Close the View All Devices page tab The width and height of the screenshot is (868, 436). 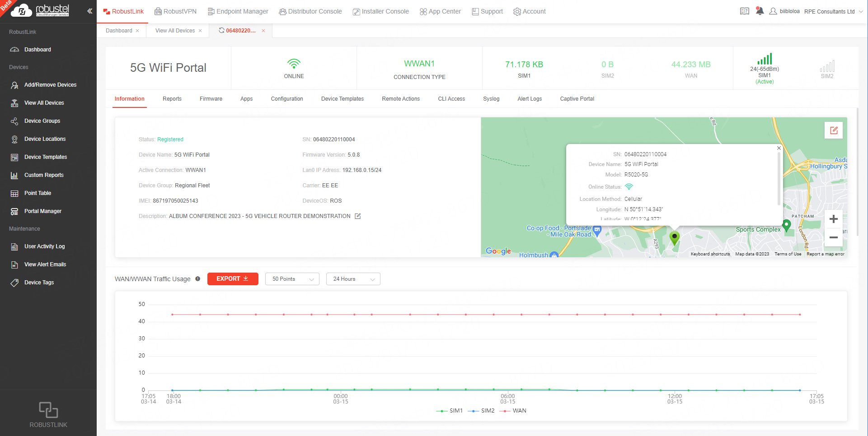[200, 31]
